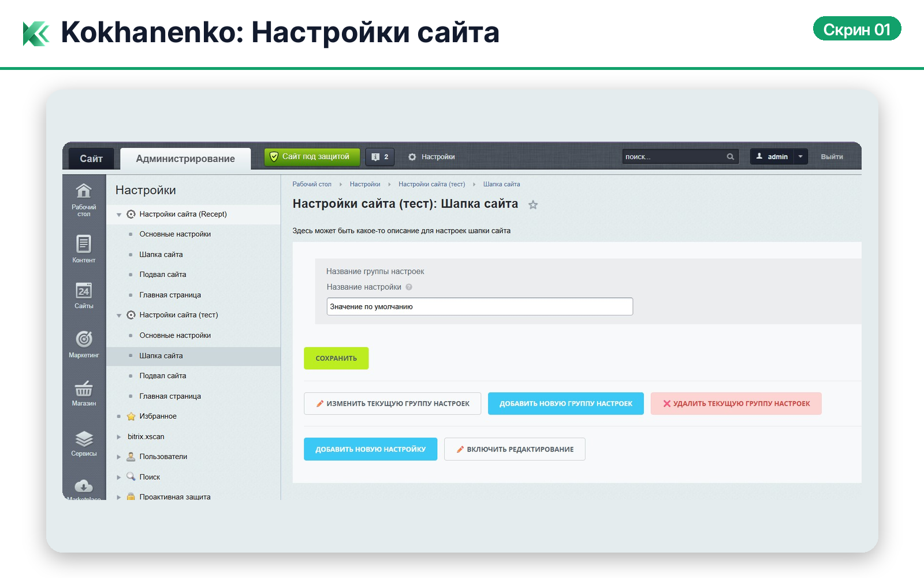Open the Магазин basket icon

point(84,388)
